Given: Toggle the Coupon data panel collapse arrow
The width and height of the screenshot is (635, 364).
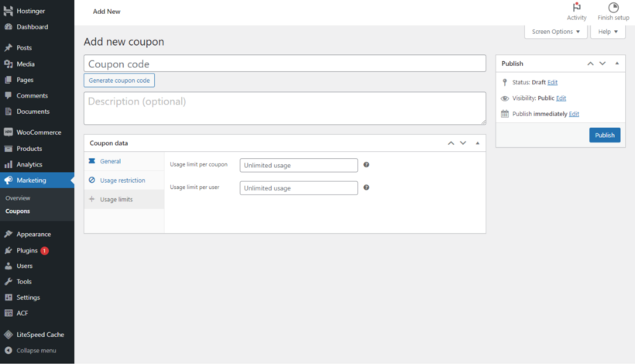Looking at the screenshot, I should [478, 143].
